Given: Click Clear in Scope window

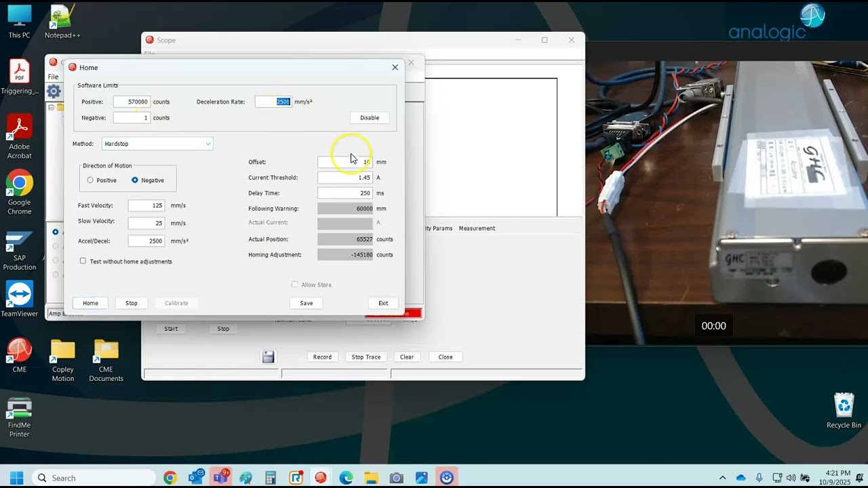Looking at the screenshot, I should click(x=407, y=357).
